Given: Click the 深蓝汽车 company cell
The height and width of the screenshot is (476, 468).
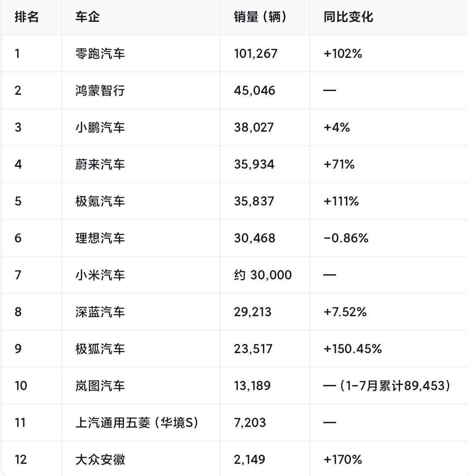Looking at the screenshot, I should coord(100,312).
